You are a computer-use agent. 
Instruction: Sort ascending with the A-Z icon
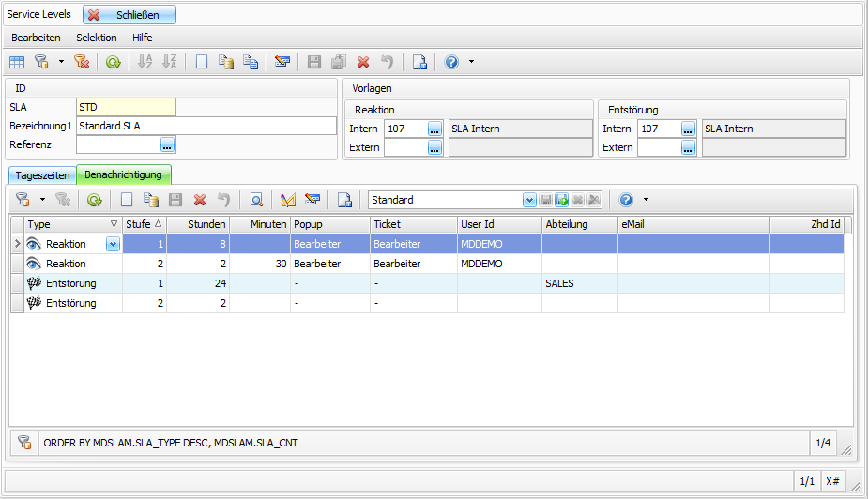pos(145,62)
